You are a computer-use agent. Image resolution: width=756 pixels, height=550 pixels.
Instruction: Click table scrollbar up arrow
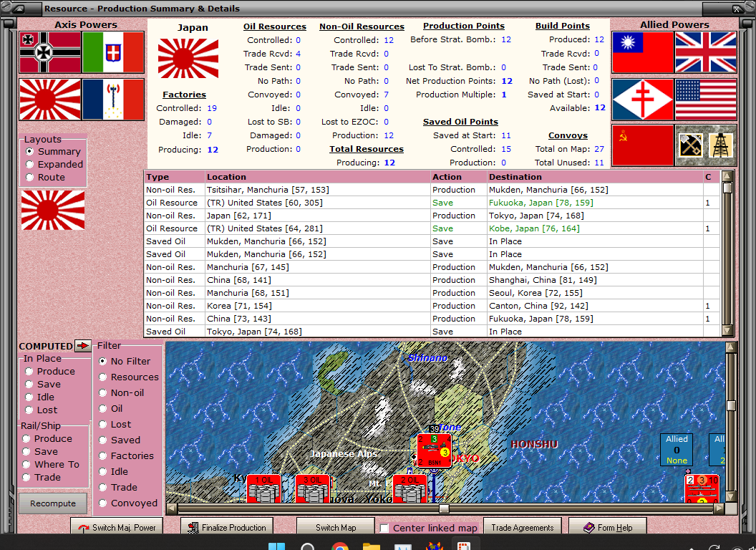727,175
